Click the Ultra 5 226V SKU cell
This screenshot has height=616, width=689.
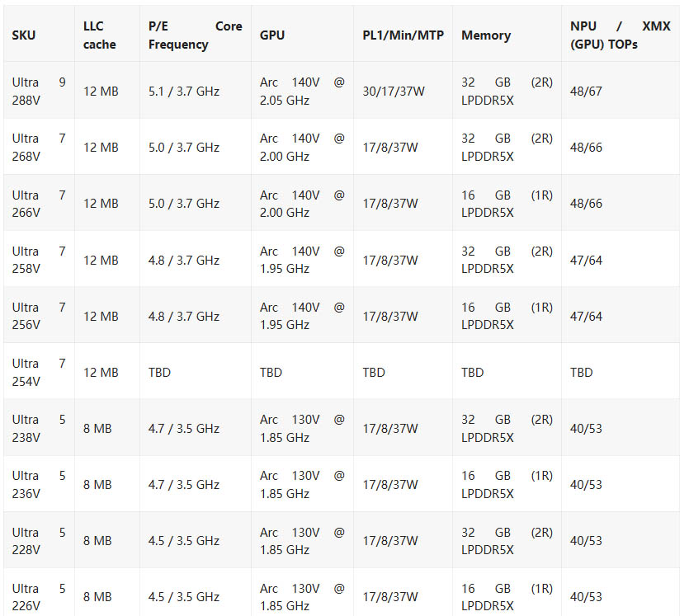38,597
